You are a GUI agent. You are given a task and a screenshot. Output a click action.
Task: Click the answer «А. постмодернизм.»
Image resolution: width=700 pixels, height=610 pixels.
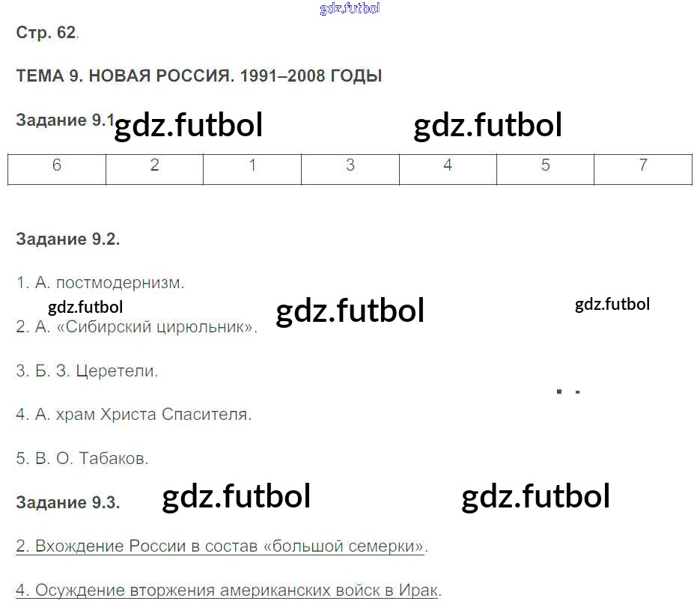point(100,283)
